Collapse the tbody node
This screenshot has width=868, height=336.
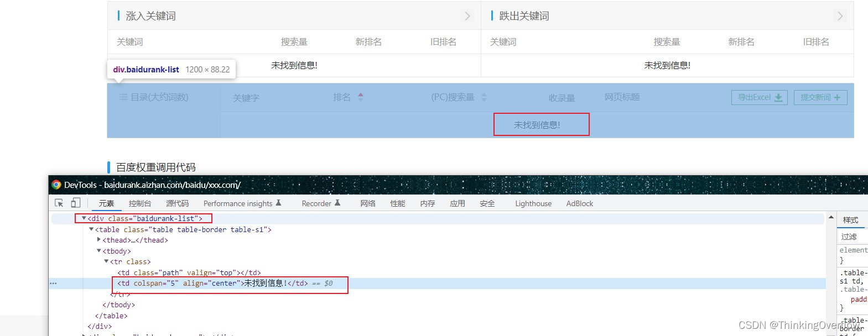tap(99, 251)
